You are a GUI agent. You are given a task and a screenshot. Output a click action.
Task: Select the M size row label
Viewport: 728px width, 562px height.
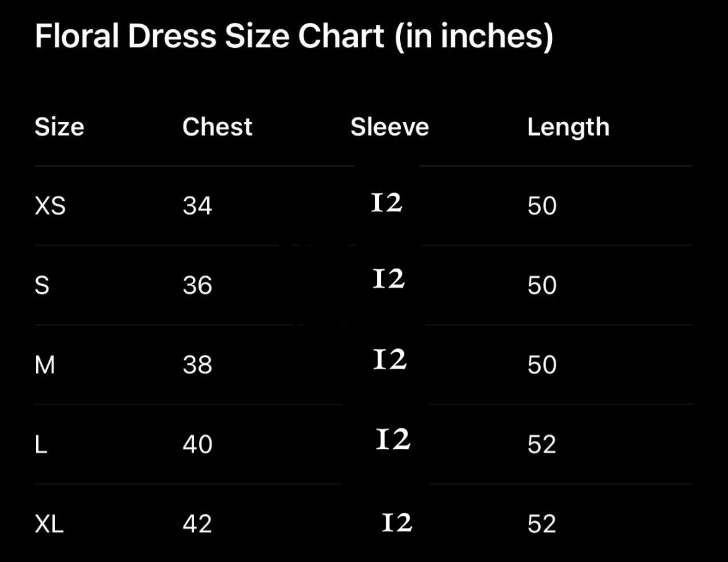[x=45, y=365]
